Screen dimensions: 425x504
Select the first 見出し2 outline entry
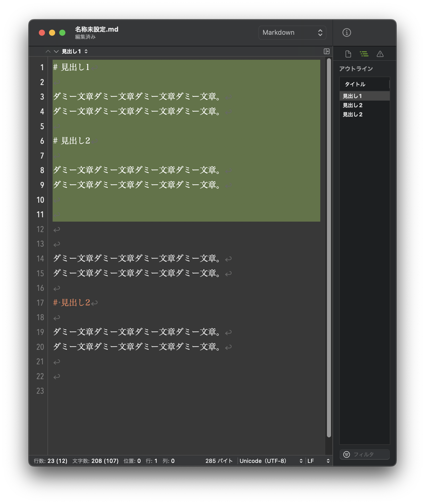(x=364, y=105)
